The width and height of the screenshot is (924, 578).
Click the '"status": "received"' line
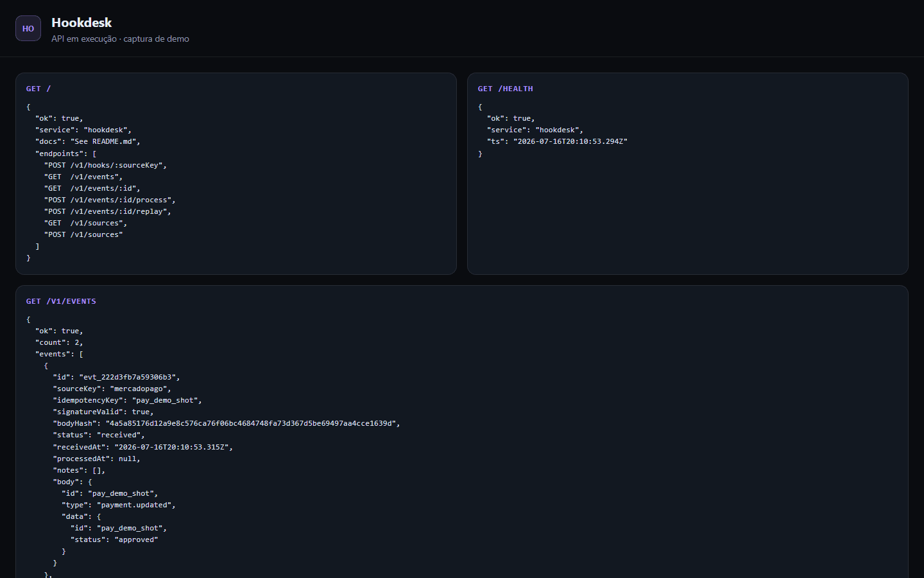99,435
